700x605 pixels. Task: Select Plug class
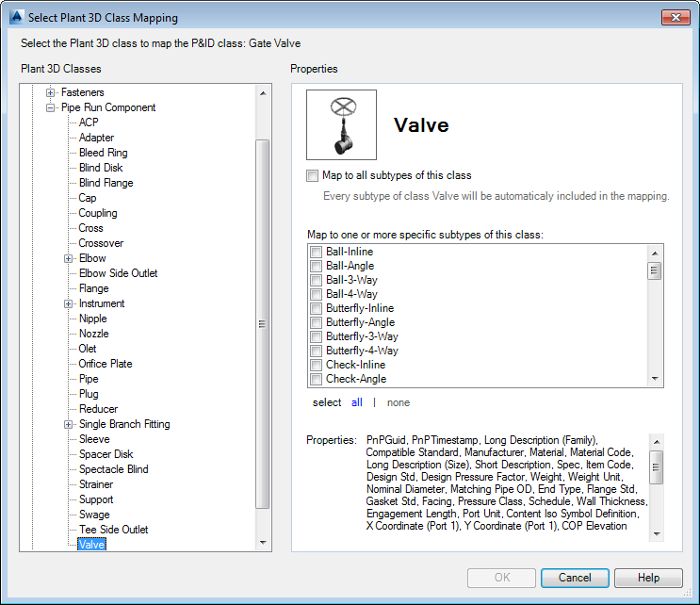[x=89, y=394]
